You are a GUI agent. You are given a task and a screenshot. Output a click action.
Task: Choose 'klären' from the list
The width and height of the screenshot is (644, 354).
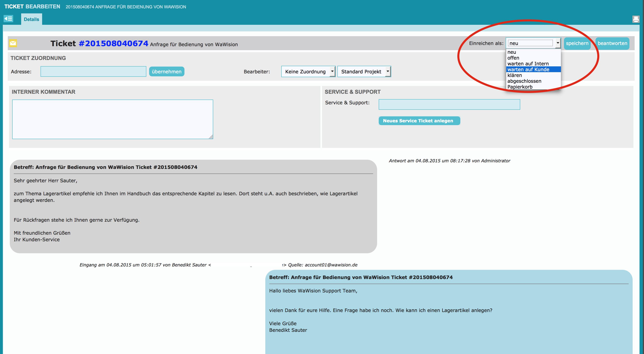coord(514,75)
